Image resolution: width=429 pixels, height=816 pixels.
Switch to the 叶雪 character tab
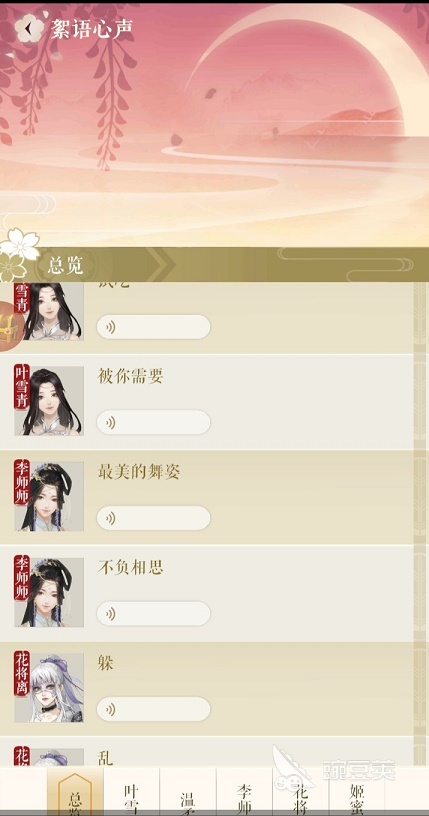[131, 793]
